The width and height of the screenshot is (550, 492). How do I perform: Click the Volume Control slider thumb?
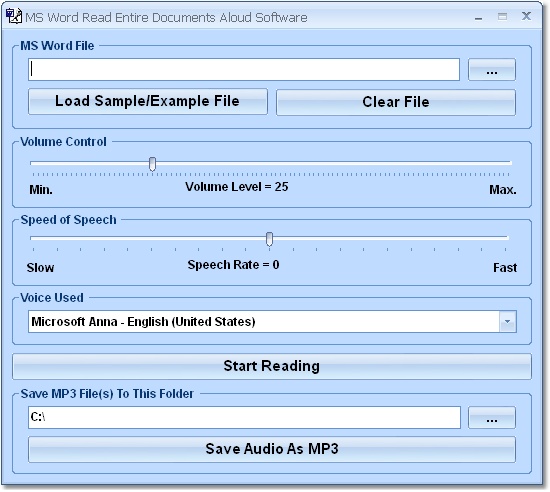pos(152,164)
